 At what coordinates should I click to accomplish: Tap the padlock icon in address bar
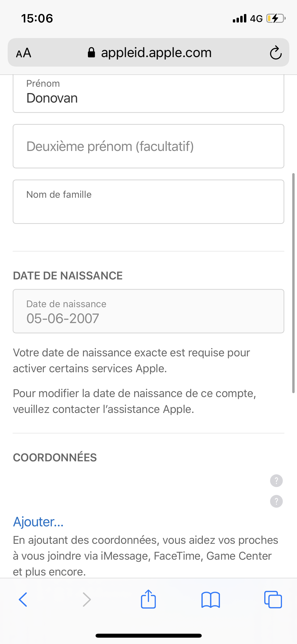click(91, 53)
